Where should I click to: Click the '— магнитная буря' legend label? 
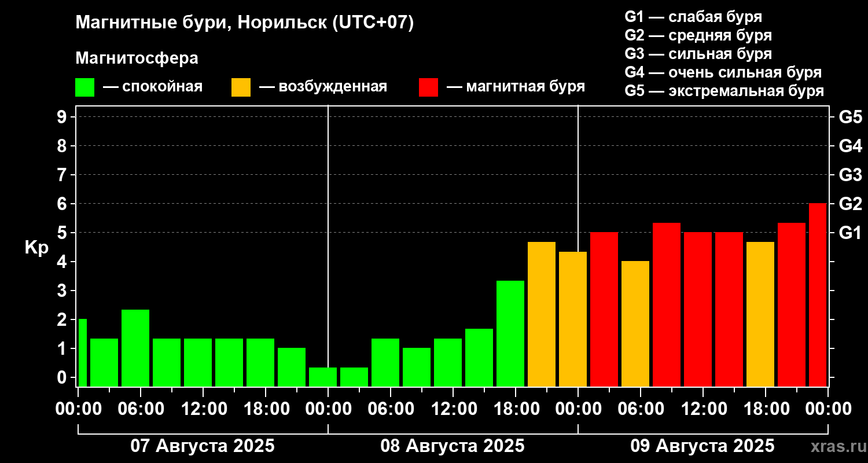click(516, 87)
